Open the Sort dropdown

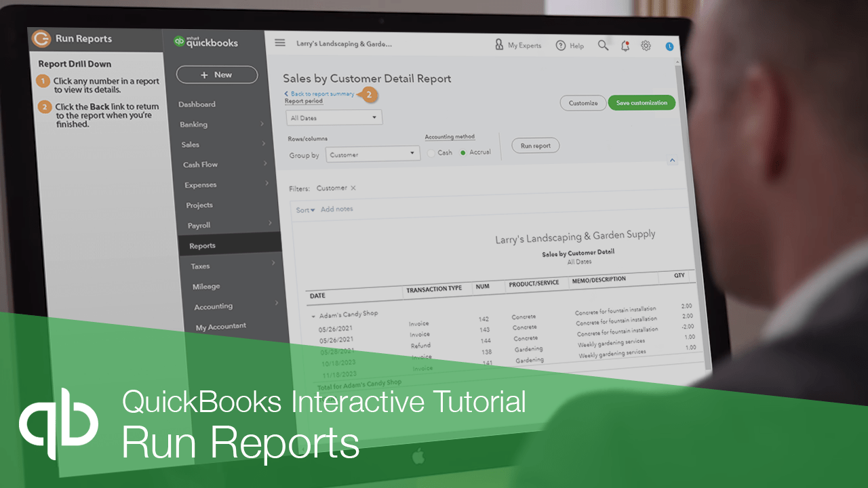(305, 210)
